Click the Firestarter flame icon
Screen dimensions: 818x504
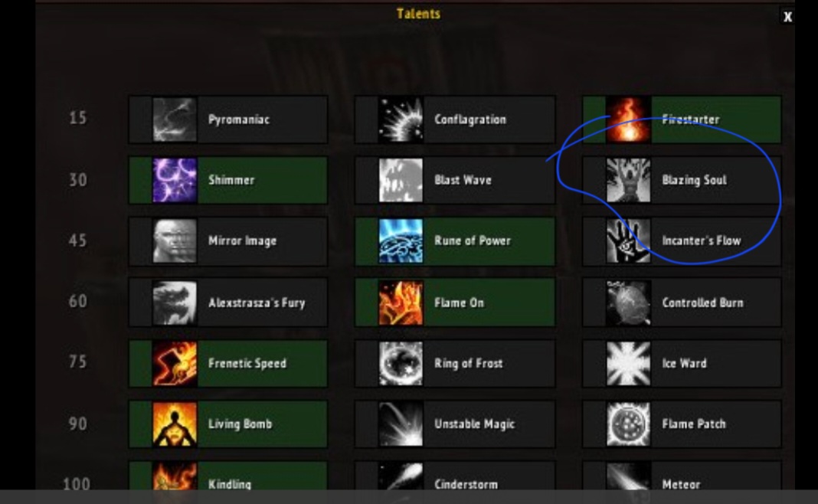pyautogui.click(x=628, y=119)
